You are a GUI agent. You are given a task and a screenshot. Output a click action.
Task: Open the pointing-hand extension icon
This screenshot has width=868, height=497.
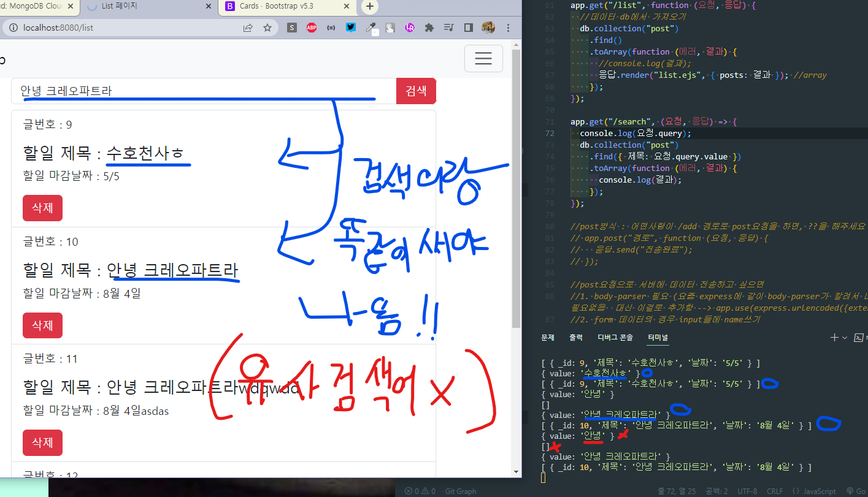390,28
